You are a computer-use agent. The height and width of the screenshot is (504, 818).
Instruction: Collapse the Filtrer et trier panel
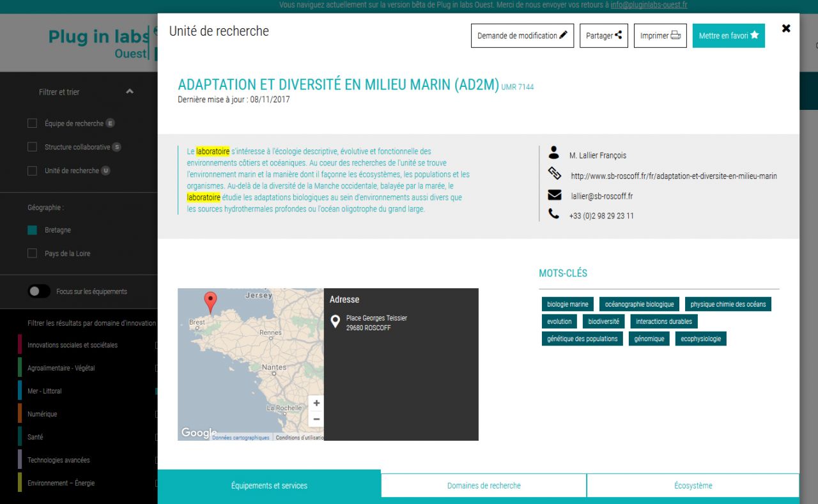(x=130, y=92)
